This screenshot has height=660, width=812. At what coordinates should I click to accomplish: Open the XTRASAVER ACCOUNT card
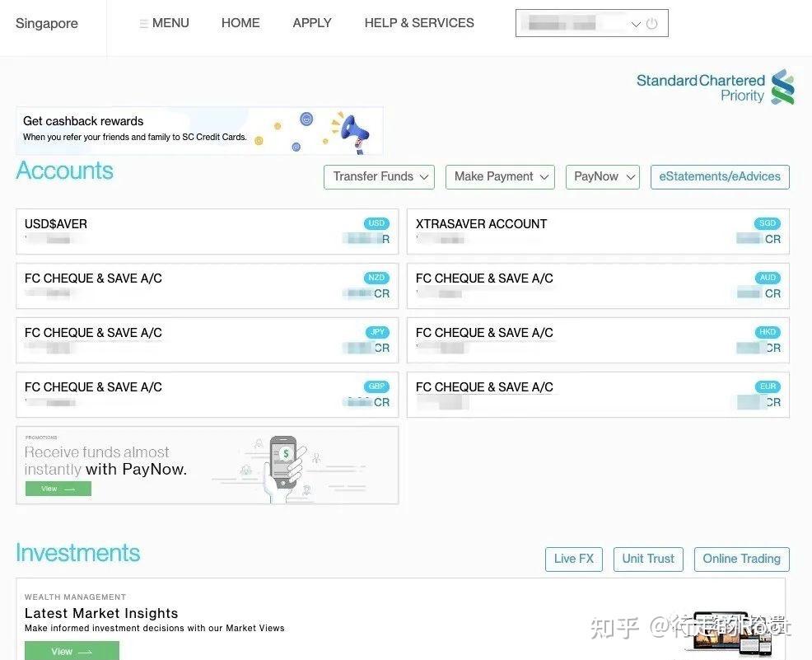(598, 232)
